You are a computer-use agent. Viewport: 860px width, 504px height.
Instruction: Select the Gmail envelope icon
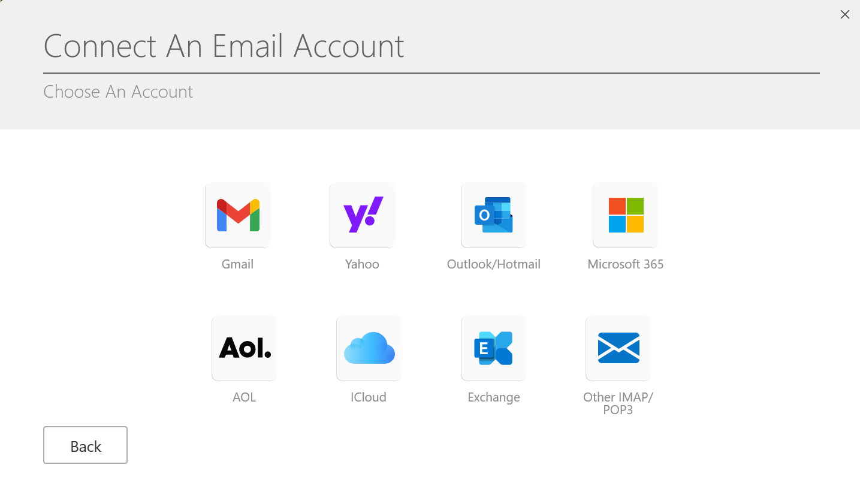238,215
